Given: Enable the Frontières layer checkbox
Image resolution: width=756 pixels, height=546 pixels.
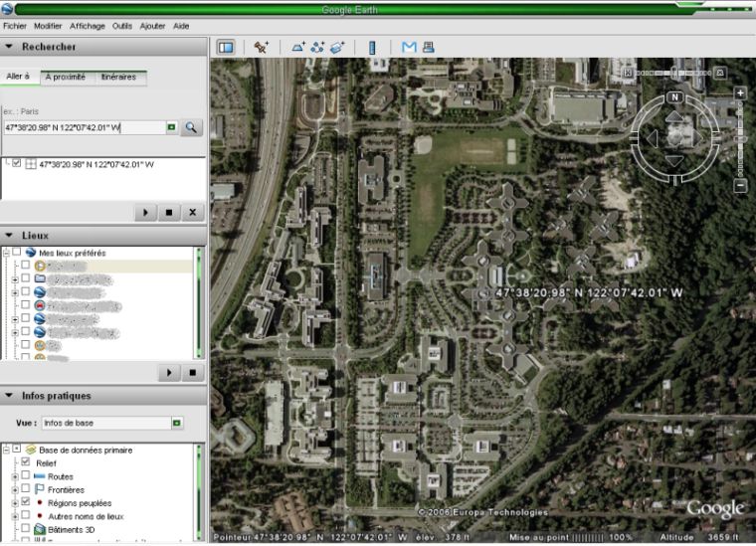Looking at the screenshot, I should tap(26, 488).
